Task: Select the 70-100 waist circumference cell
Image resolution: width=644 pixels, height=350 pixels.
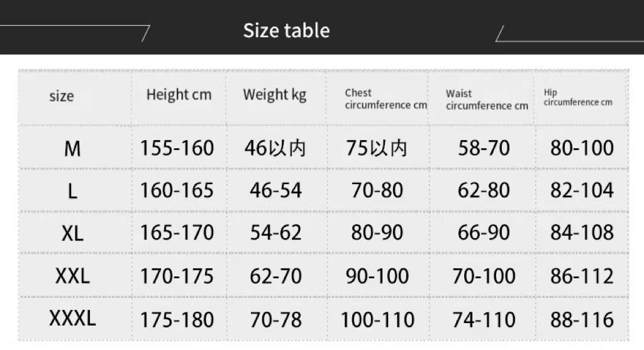Action: tap(484, 276)
